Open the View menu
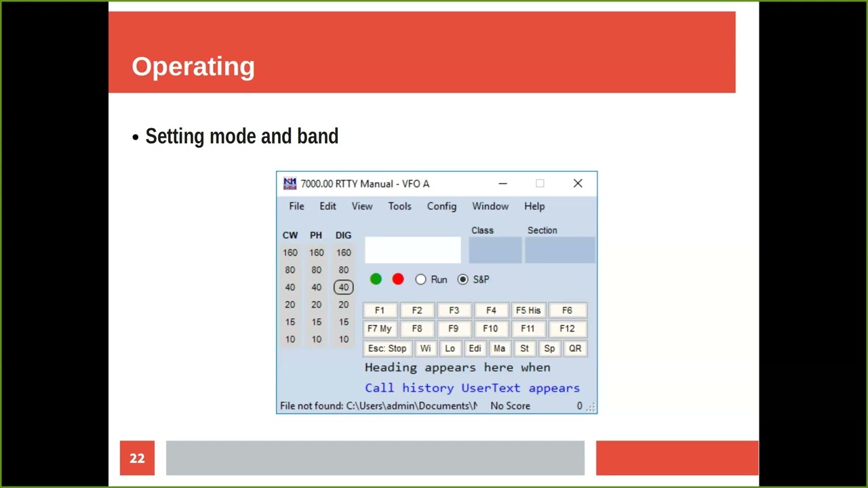The width and height of the screenshot is (868, 488). [362, 206]
